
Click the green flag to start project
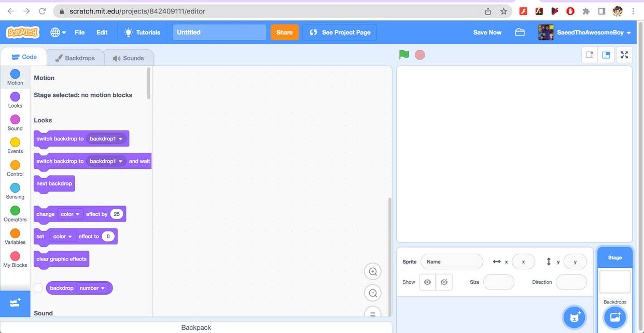pos(404,54)
